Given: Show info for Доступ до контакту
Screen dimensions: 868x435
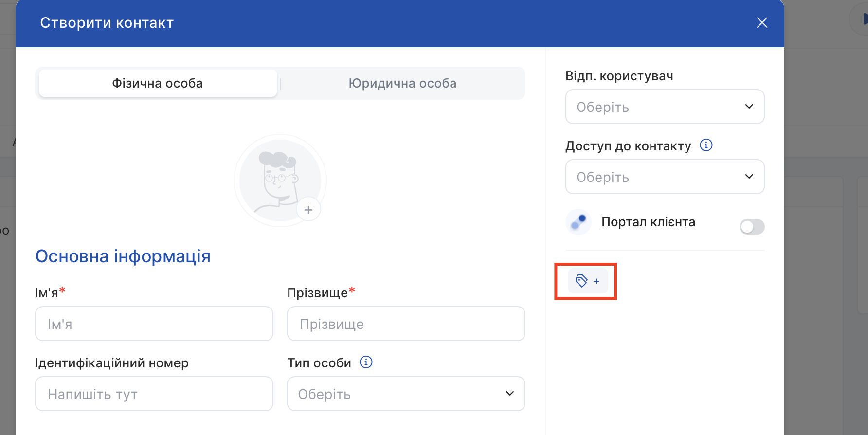Looking at the screenshot, I should pos(706,145).
